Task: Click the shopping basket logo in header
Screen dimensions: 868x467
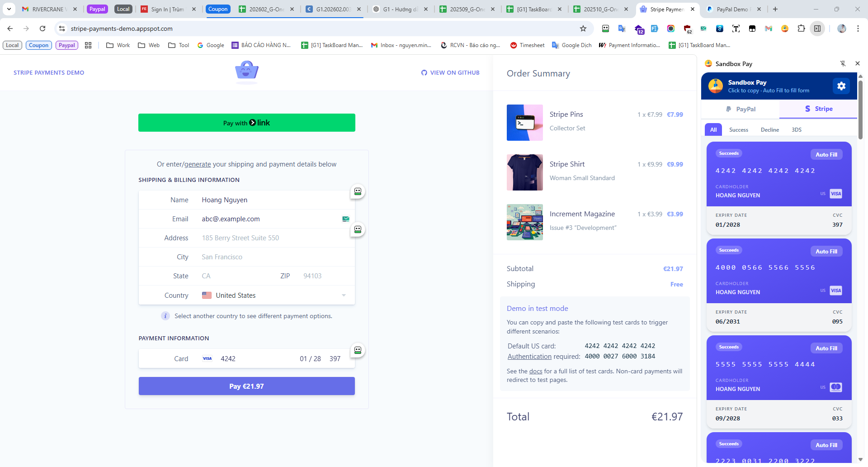Action: [x=247, y=71]
